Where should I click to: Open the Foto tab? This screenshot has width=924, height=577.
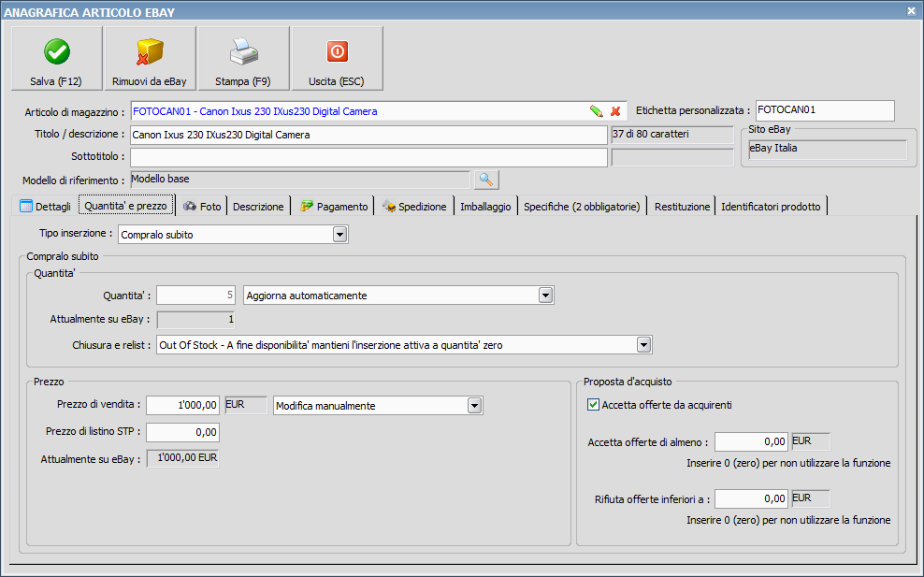coord(202,207)
